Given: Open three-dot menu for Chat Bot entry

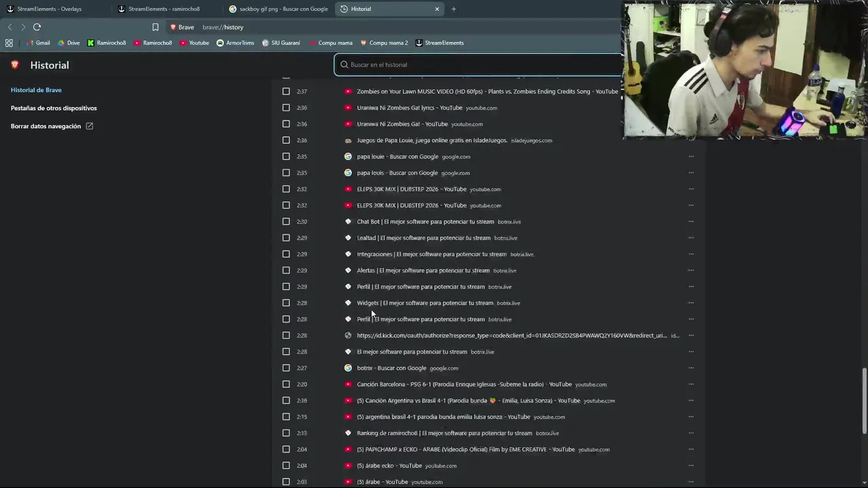Looking at the screenshot, I should 691,222.
